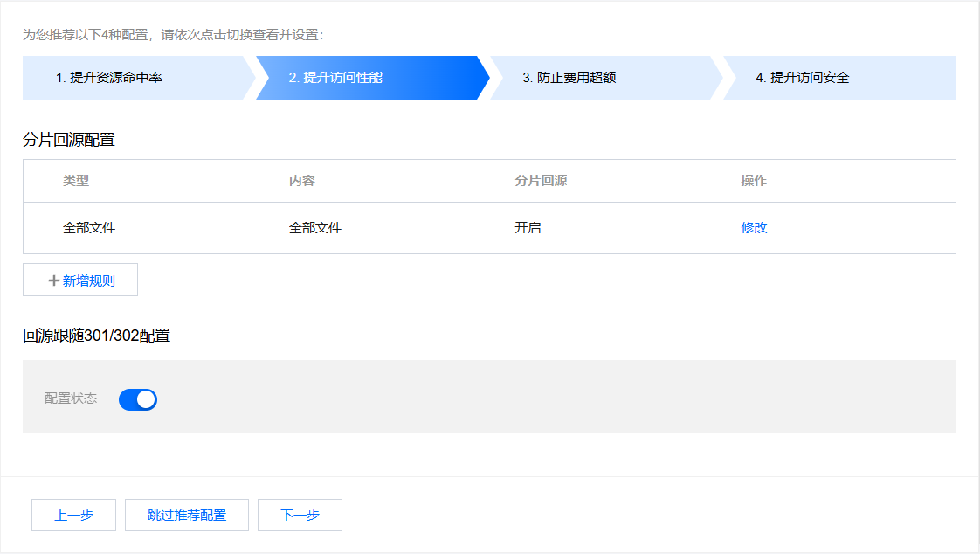980x554 pixels.
Task: Click the 分片回源配置 section heading
Action: pyautogui.click(x=69, y=140)
